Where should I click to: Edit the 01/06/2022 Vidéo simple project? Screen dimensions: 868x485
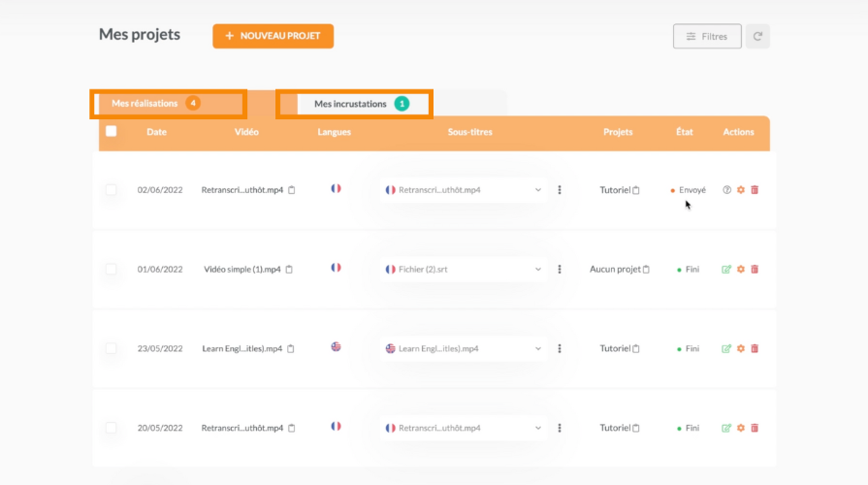726,269
